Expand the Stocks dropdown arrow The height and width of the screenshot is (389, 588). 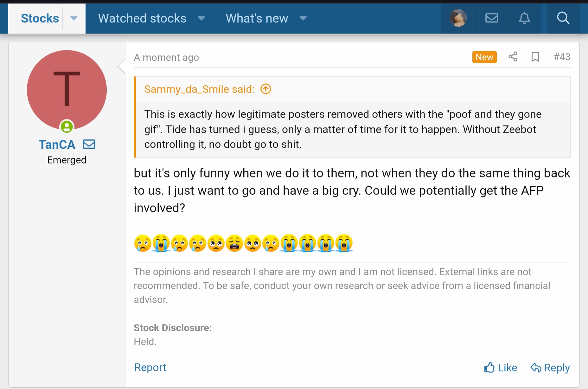[74, 18]
